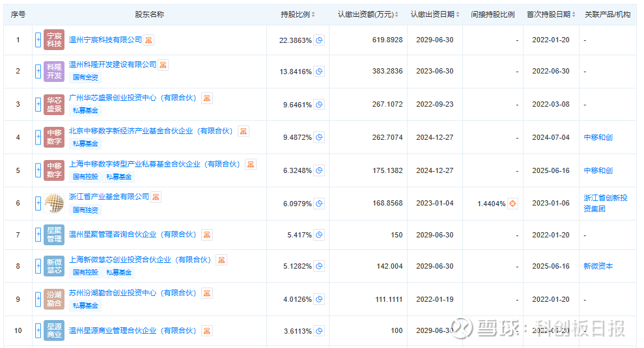Open shareholder 上海新微慧芯创业投资合伙企业
Screen dimensions: 644x348
pos(140,260)
